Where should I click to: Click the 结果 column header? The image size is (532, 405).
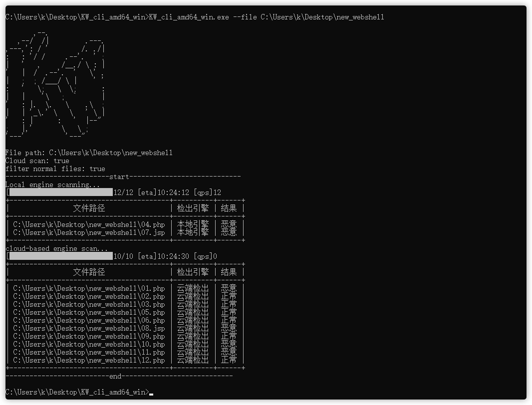(x=229, y=208)
